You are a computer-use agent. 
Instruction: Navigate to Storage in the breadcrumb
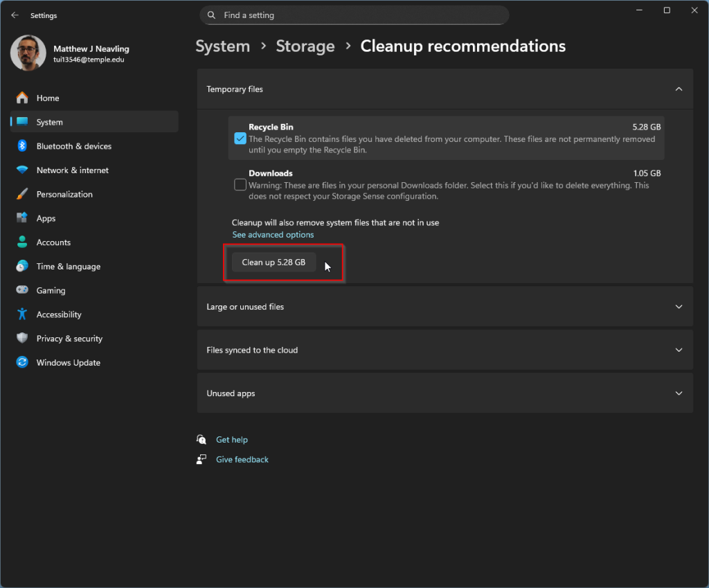pyautogui.click(x=305, y=46)
